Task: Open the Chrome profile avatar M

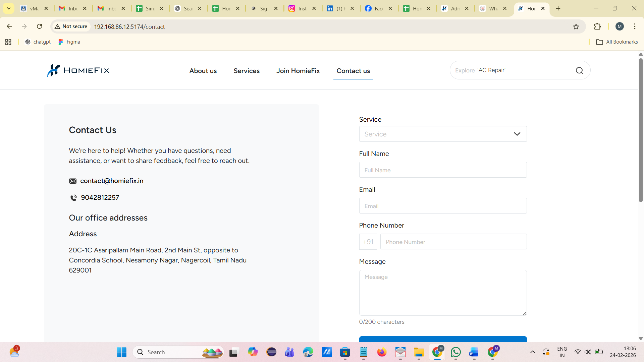Action: click(x=620, y=26)
